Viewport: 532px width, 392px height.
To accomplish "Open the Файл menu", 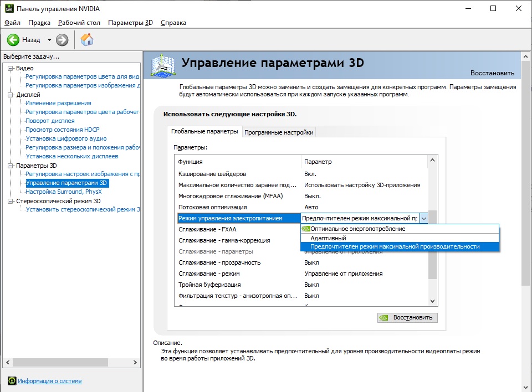I will coord(12,23).
